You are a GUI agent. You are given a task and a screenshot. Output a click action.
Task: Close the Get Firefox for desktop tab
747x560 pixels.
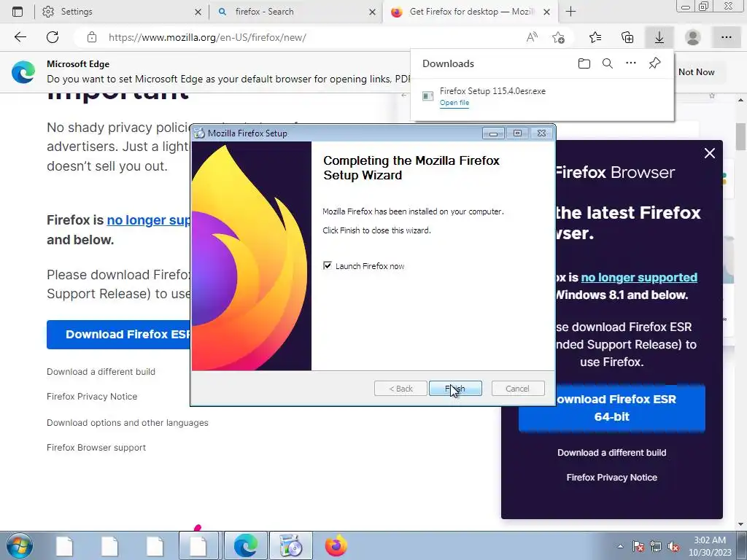[547, 12]
